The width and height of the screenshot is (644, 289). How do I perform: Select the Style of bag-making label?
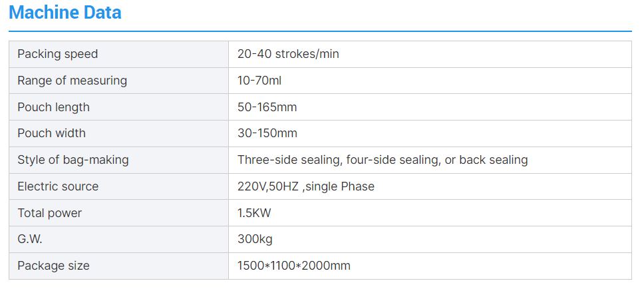pos(73,160)
